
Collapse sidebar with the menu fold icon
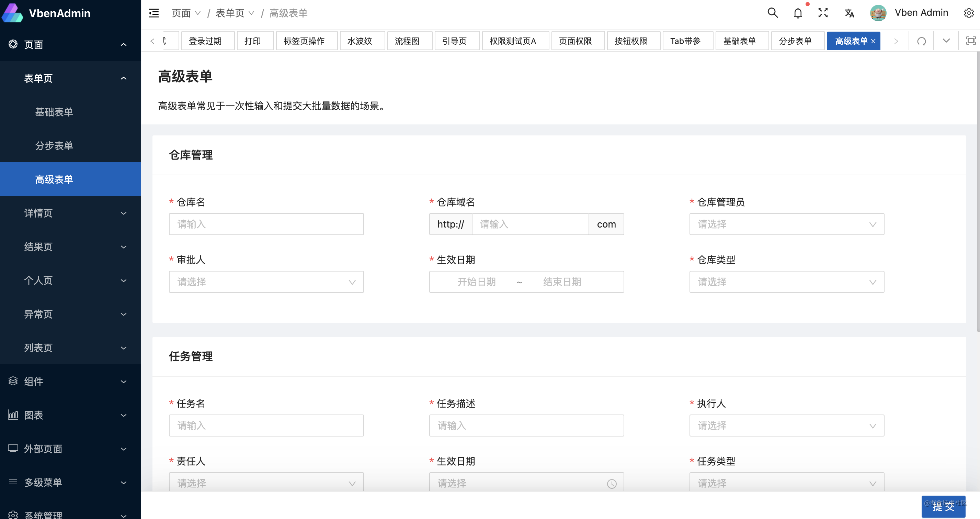154,13
